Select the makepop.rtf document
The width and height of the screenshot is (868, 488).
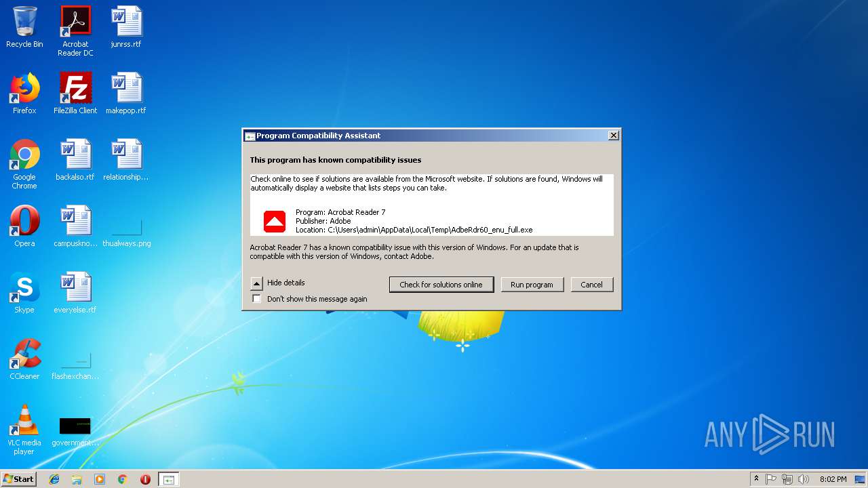(126, 94)
